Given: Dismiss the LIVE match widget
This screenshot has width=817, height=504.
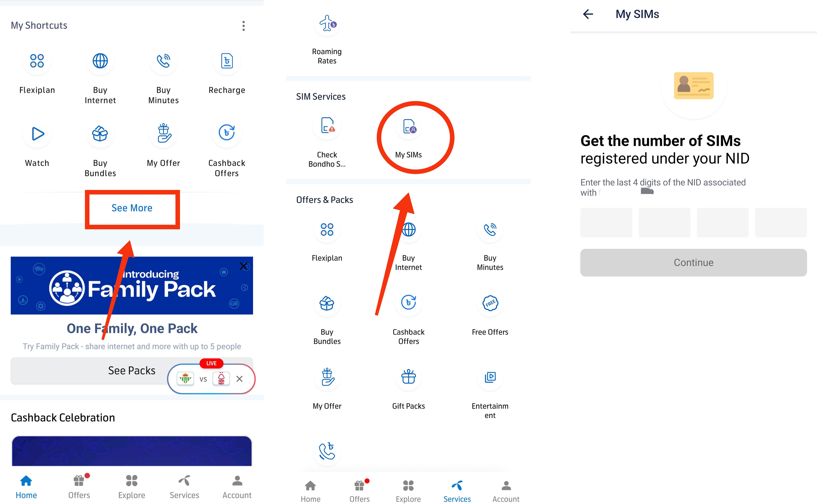Looking at the screenshot, I should [240, 379].
